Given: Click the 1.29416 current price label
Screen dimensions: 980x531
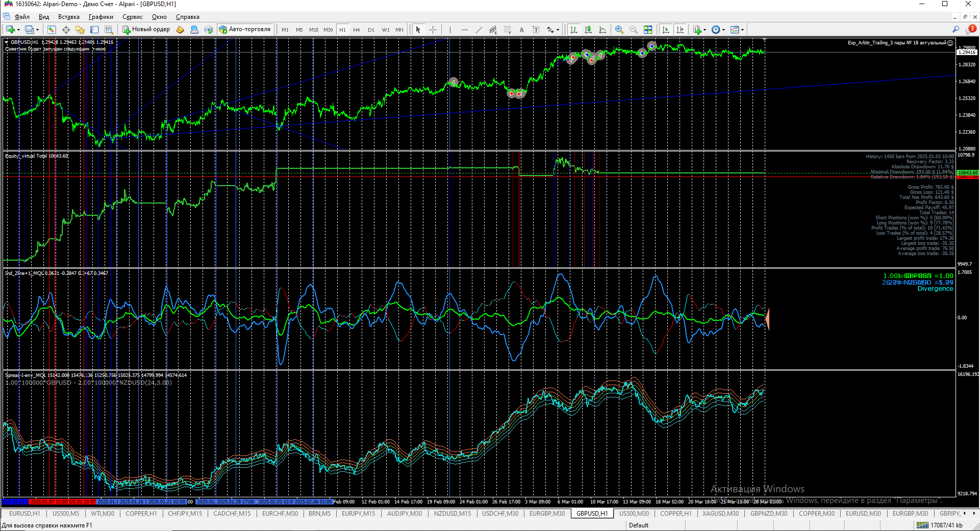Looking at the screenshot, I should point(967,52).
